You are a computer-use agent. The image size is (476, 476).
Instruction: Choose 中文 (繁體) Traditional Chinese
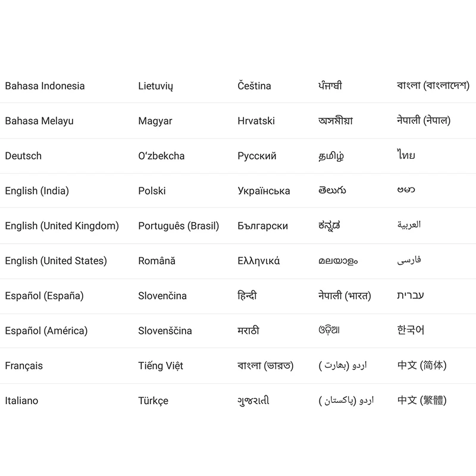tap(422, 400)
